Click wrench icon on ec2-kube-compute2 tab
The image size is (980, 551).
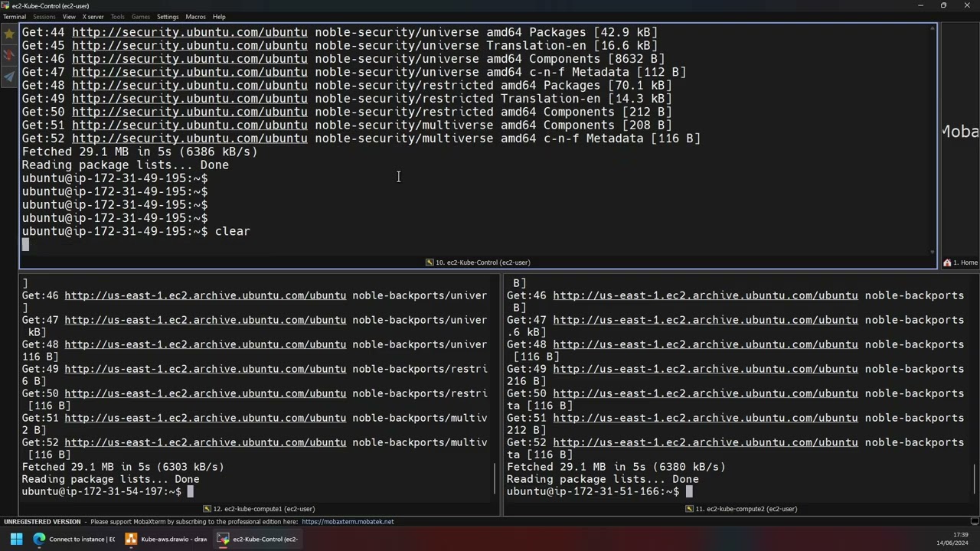690,509
